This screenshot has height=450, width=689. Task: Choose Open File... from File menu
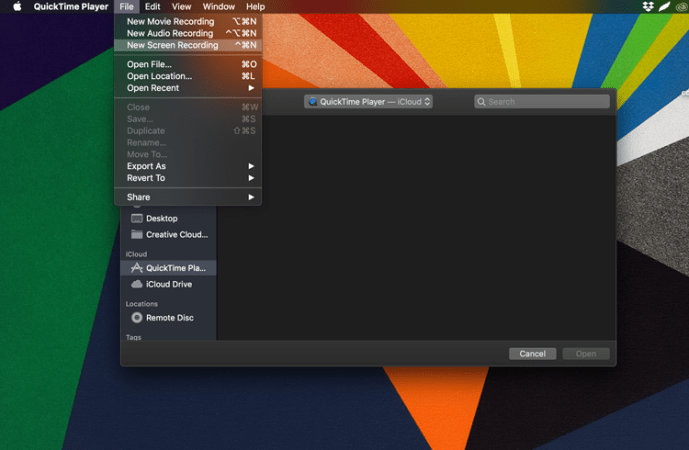pyautogui.click(x=188, y=65)
